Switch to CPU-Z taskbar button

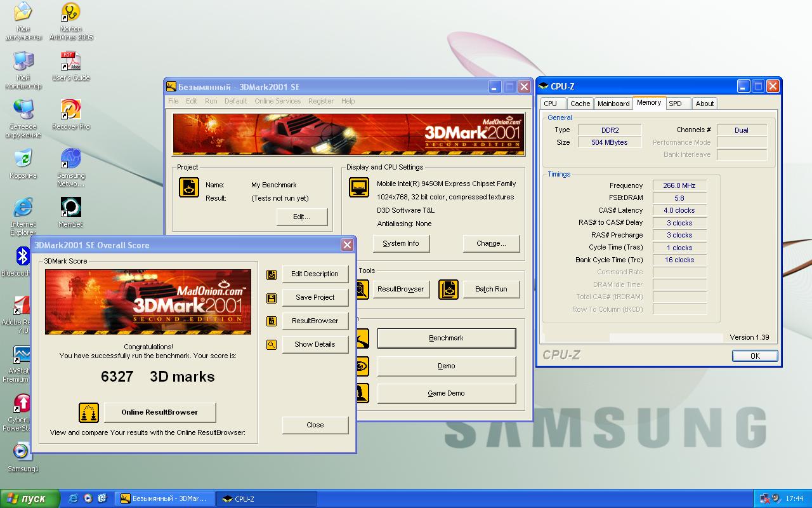point(266,498)
